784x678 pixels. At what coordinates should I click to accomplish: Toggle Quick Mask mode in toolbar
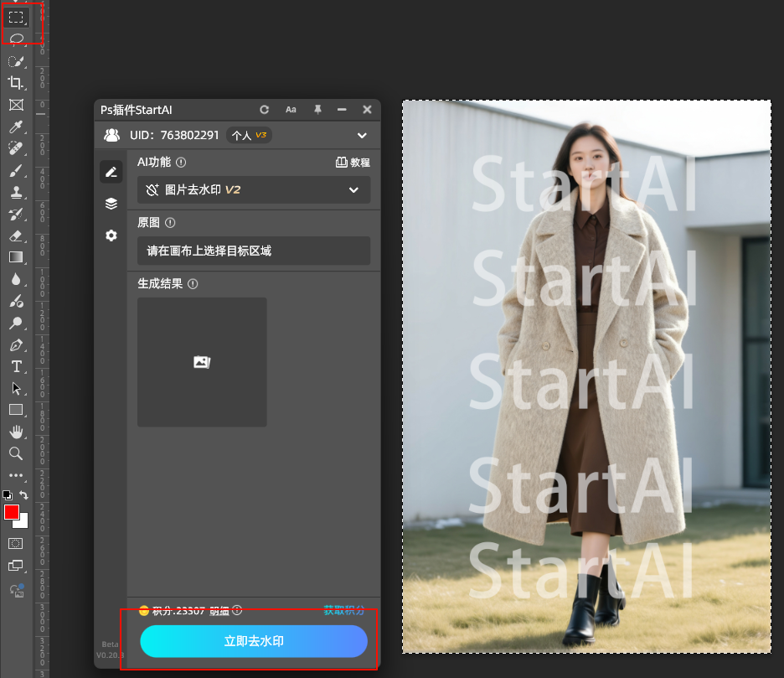(x=16, y=543)
